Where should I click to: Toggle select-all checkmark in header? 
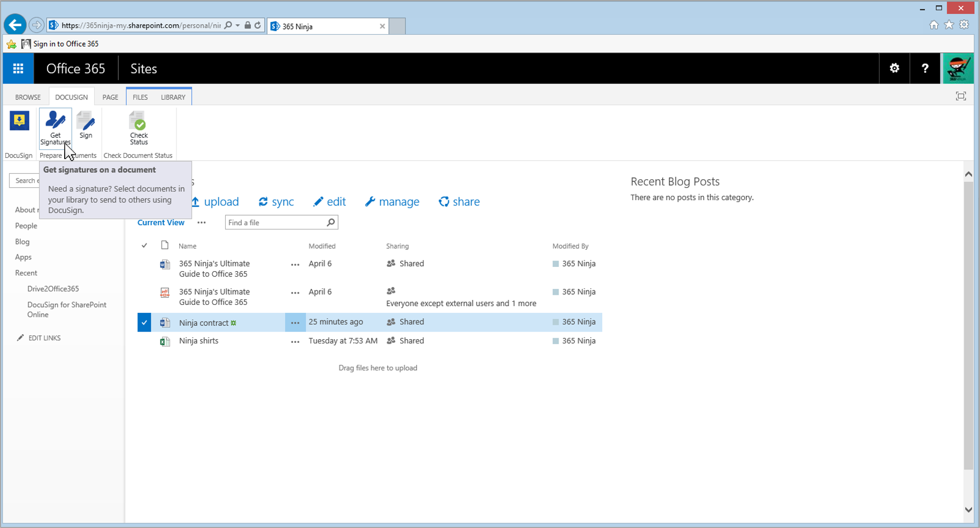144,246
